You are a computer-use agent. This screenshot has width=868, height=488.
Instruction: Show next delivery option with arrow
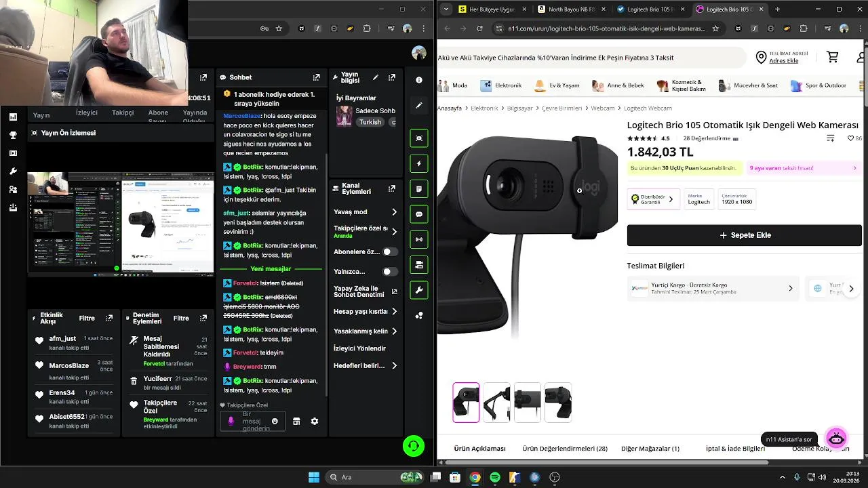(851, 288)
